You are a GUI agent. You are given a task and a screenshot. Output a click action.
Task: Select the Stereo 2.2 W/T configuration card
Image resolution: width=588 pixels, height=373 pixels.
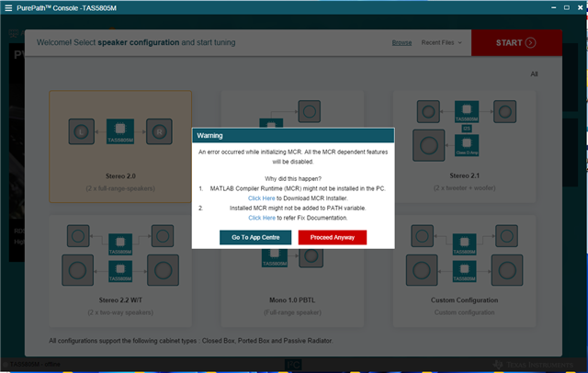(120, 271)
